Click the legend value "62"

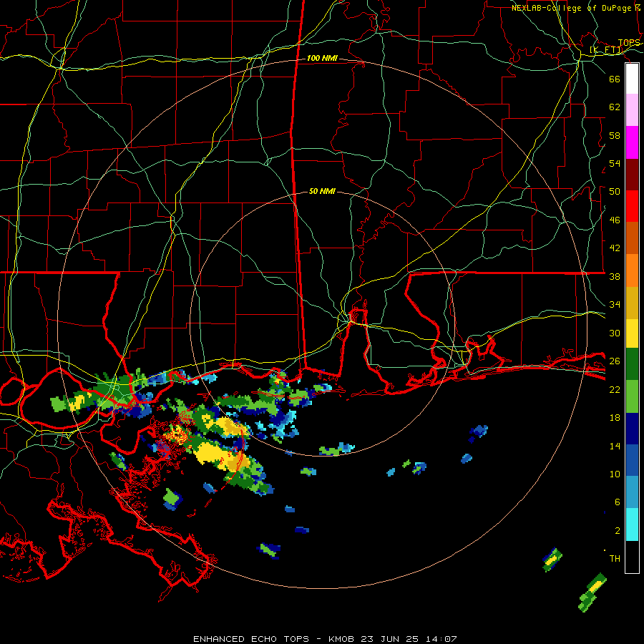tap(615, 107)
